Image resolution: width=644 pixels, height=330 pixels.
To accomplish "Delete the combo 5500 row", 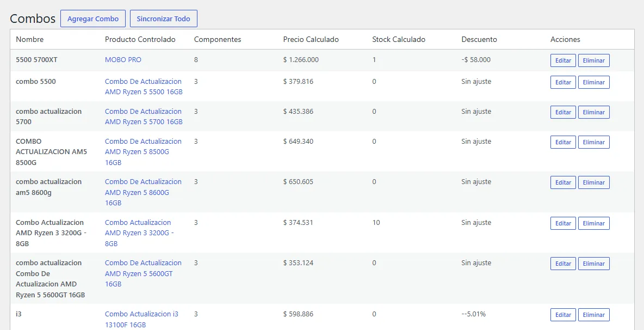I will coord(593,82).
